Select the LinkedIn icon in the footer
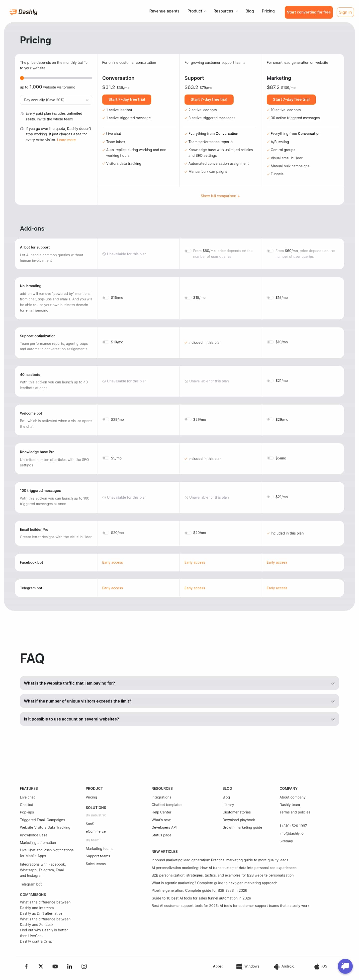The image size is (359, 980). pos(69,966)
